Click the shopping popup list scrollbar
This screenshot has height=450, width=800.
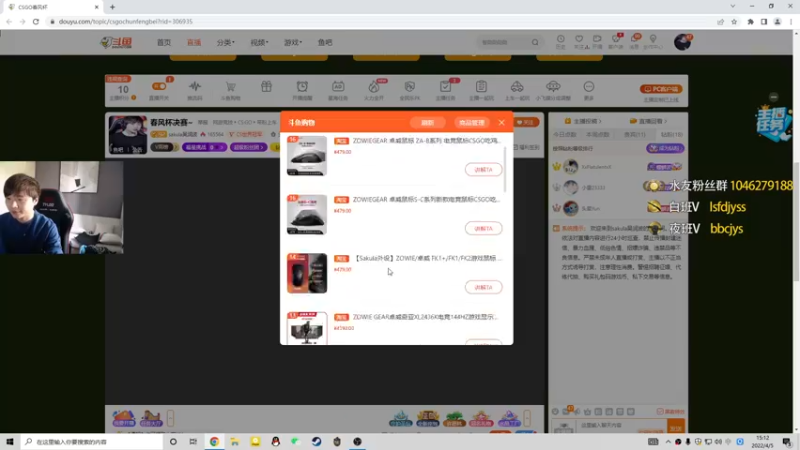tap(505, 169)
